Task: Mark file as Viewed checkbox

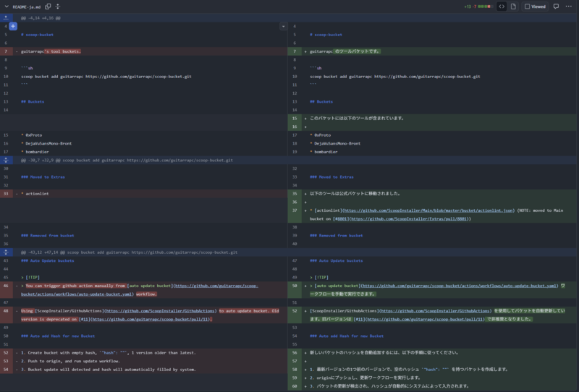Action: point(535,7)
